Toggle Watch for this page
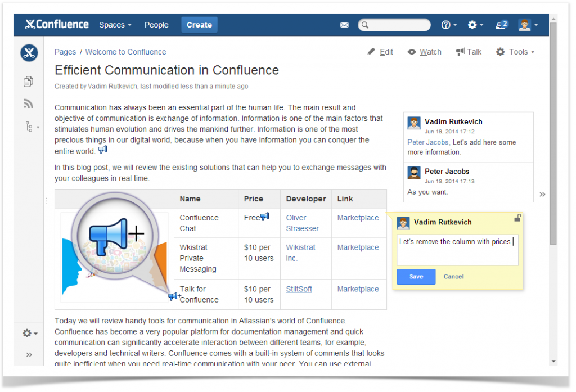This screenshot has height=392, width=576. tap(424, 52)
